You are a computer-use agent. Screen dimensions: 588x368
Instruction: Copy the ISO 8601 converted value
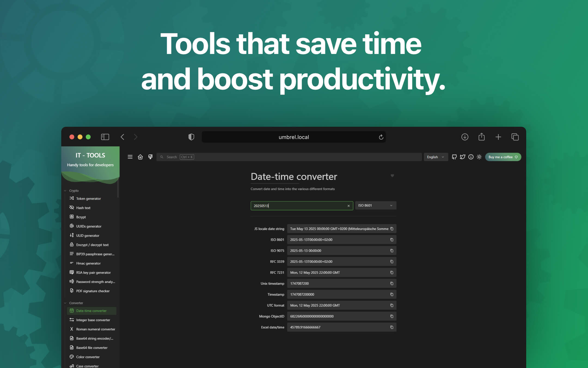coord(392,239)
